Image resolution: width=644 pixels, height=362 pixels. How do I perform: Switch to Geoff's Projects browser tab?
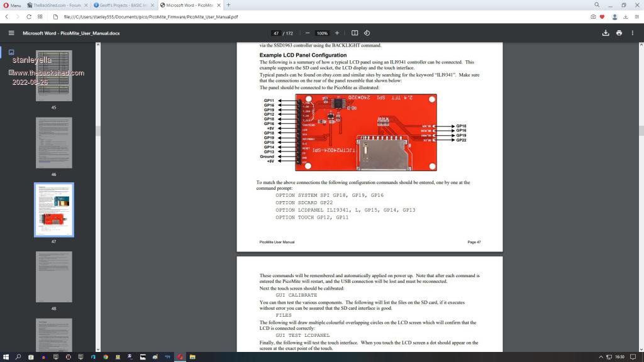point(123,5)
